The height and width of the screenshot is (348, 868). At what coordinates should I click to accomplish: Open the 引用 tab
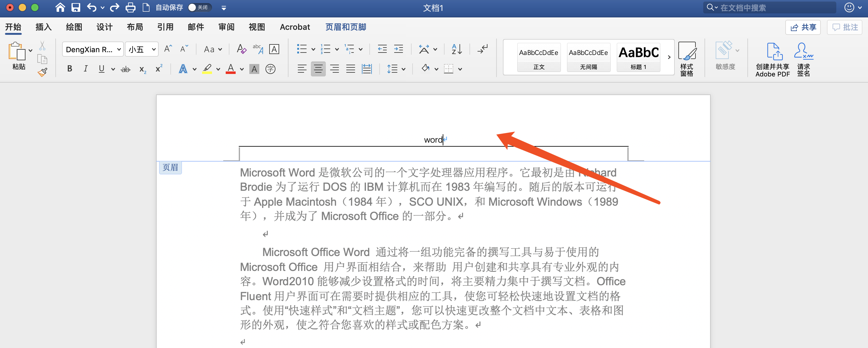point(165,27)
